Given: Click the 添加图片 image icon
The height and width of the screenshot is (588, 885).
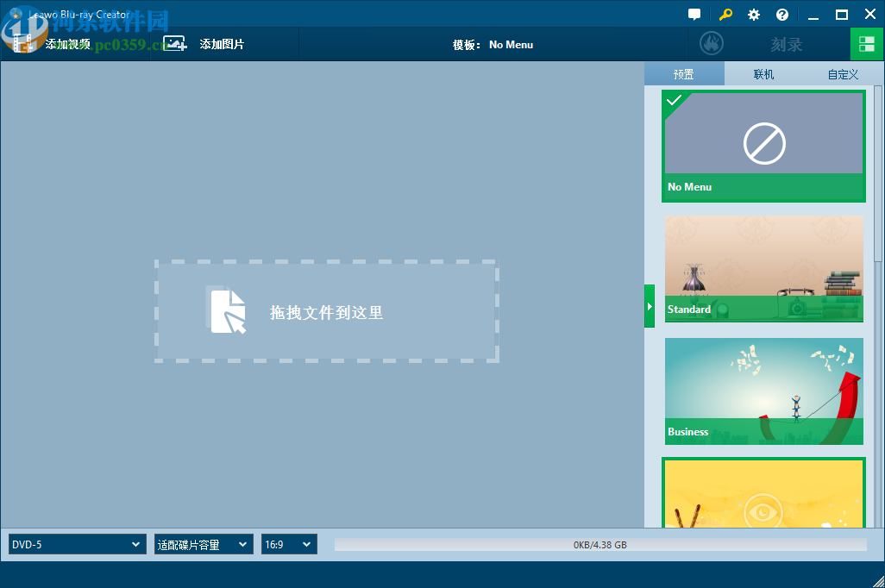Looking at the screenshot, I should pyautogui.click(x=173, y=43).
